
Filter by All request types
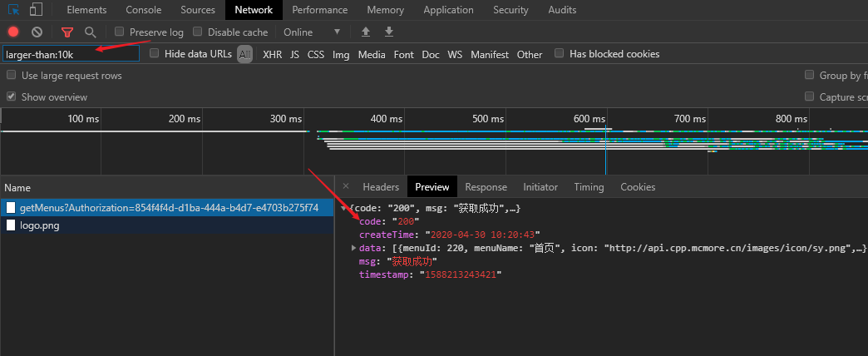(x=244, y=54)
